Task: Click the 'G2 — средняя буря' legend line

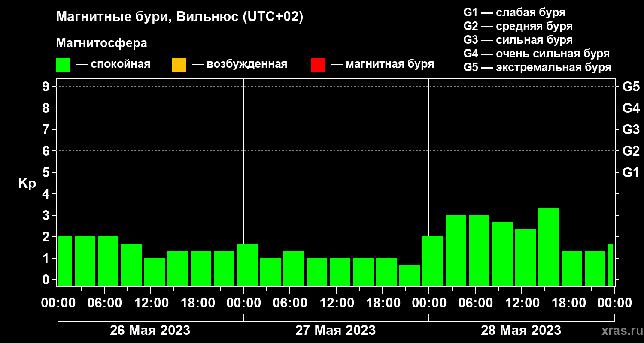Action: pyautogui.click(x=518, y=26)
